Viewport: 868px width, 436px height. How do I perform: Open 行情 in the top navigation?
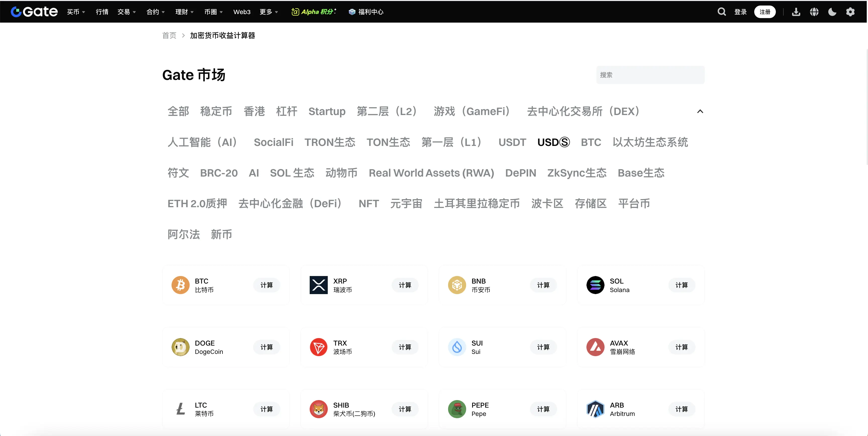102,12
